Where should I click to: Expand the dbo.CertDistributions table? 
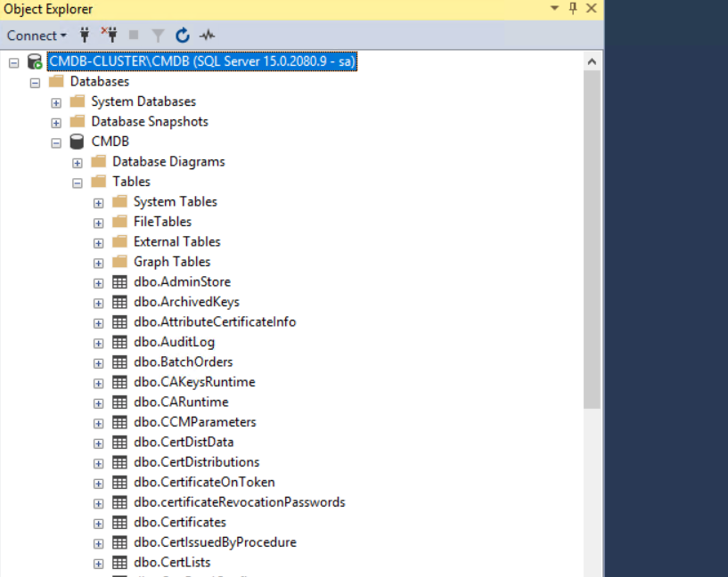click(x=98, y=463)
